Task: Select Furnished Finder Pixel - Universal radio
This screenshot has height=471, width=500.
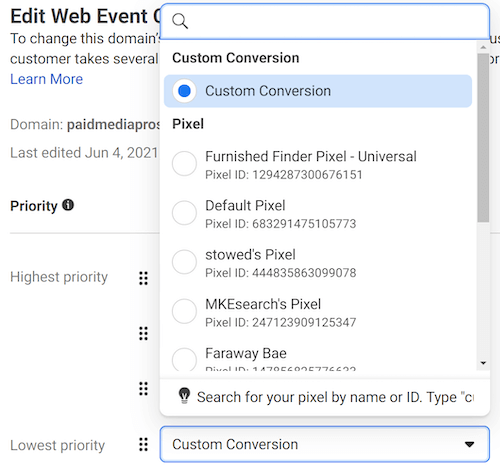Action: pos(184,163)
